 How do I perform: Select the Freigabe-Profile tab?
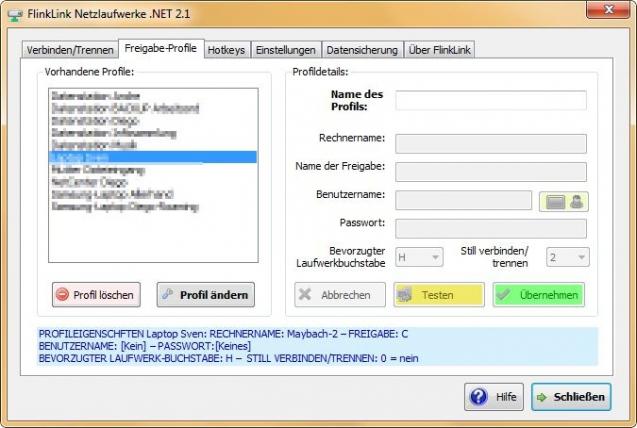click(x=161, y=48)
